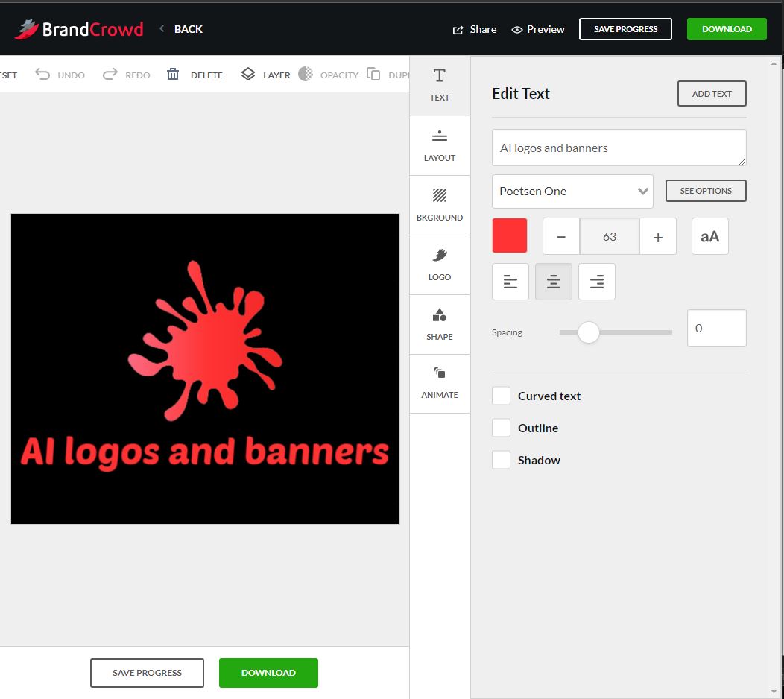The image size is (784, 699).
Task: Open the LOGO tab
Action: (x=440, y=265)
